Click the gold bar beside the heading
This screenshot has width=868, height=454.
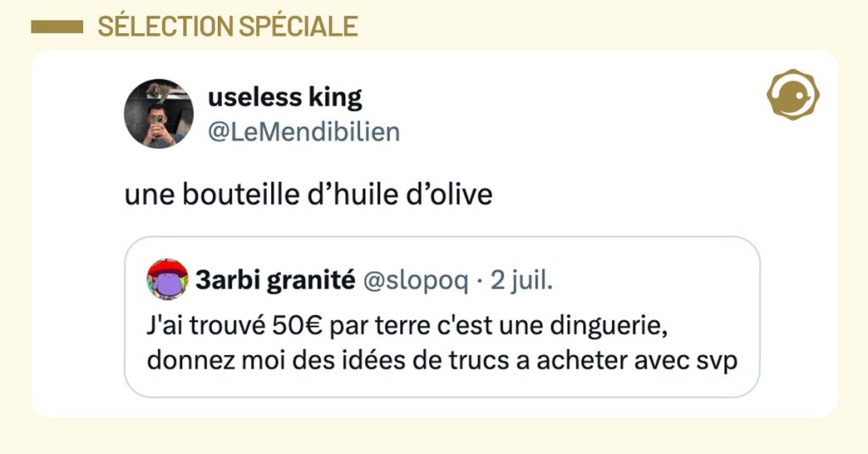(x=56, y=27)
